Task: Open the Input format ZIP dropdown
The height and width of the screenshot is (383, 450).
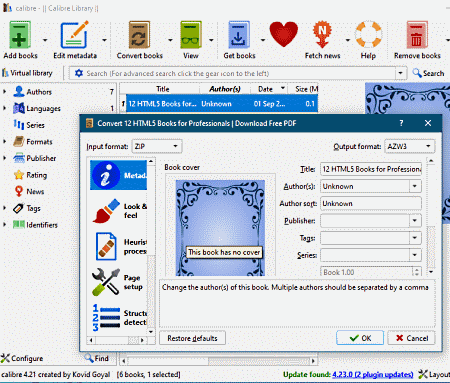Action: click(157, 146)
